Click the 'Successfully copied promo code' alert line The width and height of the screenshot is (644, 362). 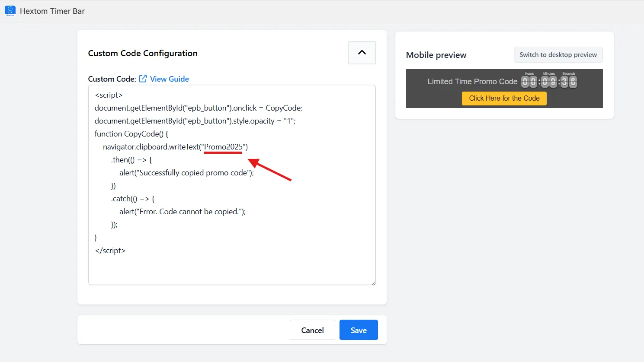[187, 173]
